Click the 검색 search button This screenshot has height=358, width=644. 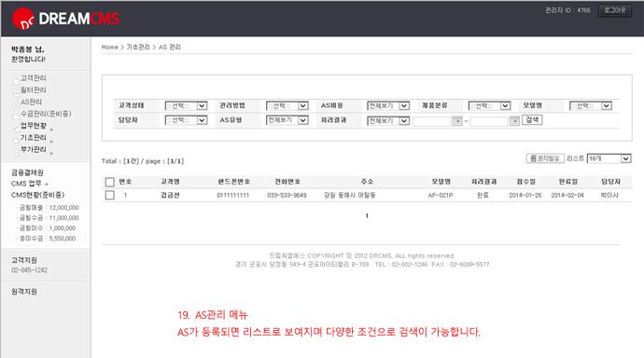click(x=532, y=119)
